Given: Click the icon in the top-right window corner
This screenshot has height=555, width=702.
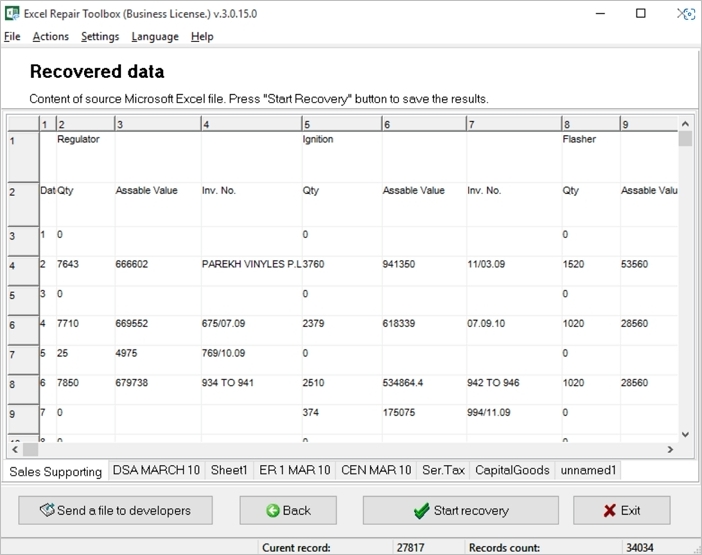Looking at the screenshot, I should (x=685, y=13).
